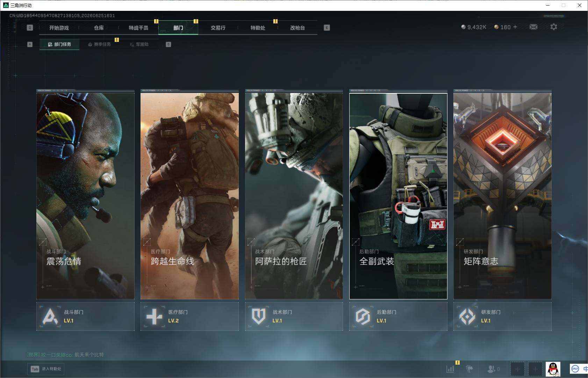Image resolution: width=588 pixels, height=378 pixels.
Task: Click the 后勤部门 LV.1 panel
Action: click(x=398, y=316)
